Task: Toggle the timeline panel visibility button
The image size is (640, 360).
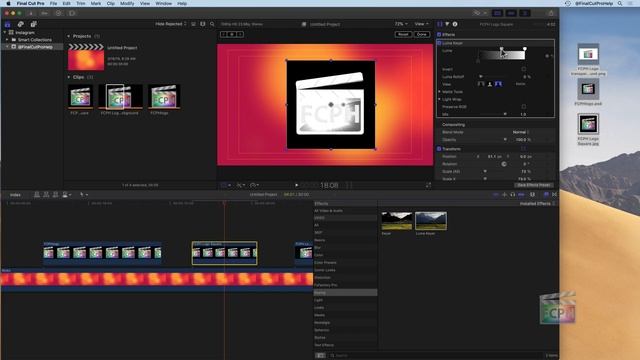Action: 511,13
